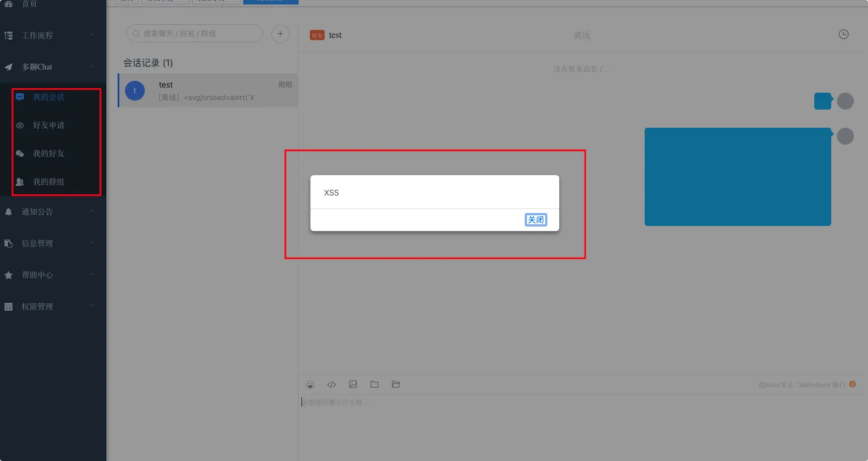Click the image upload icon in chat toolbar
The image size is (868, 461).
(353, 385)
